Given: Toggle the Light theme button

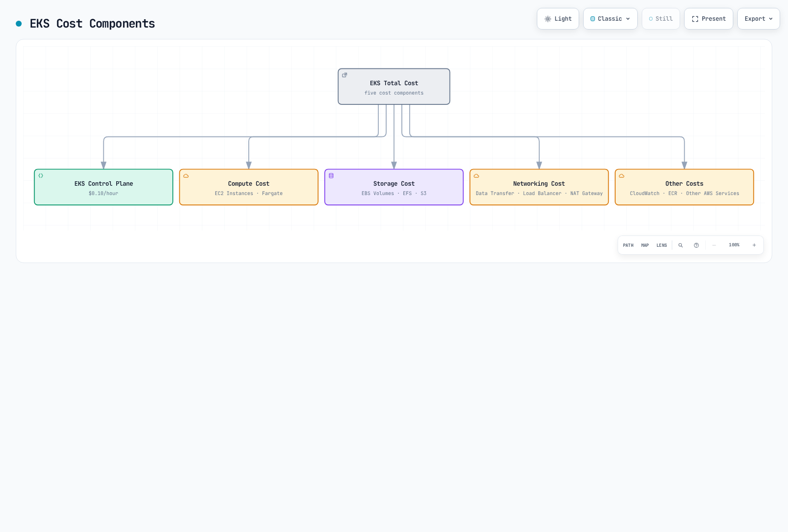Looking at the screenshot, I should [x=558, y=19].
